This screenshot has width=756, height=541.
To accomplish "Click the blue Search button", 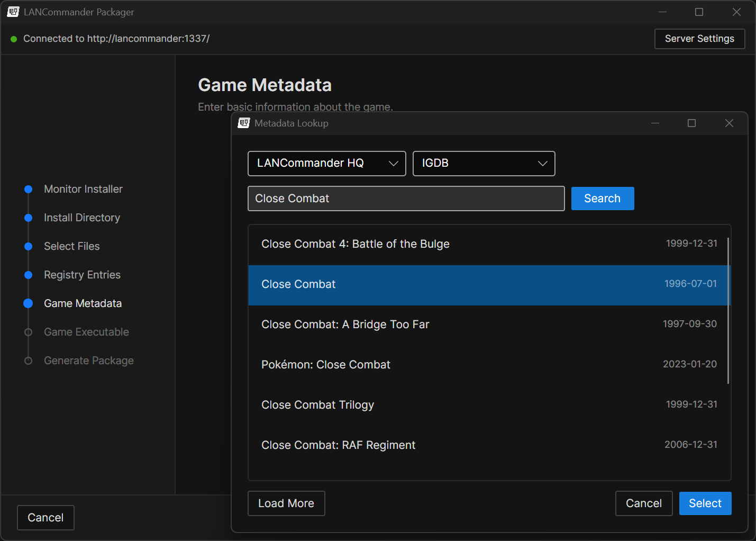I will click(603, 199).
